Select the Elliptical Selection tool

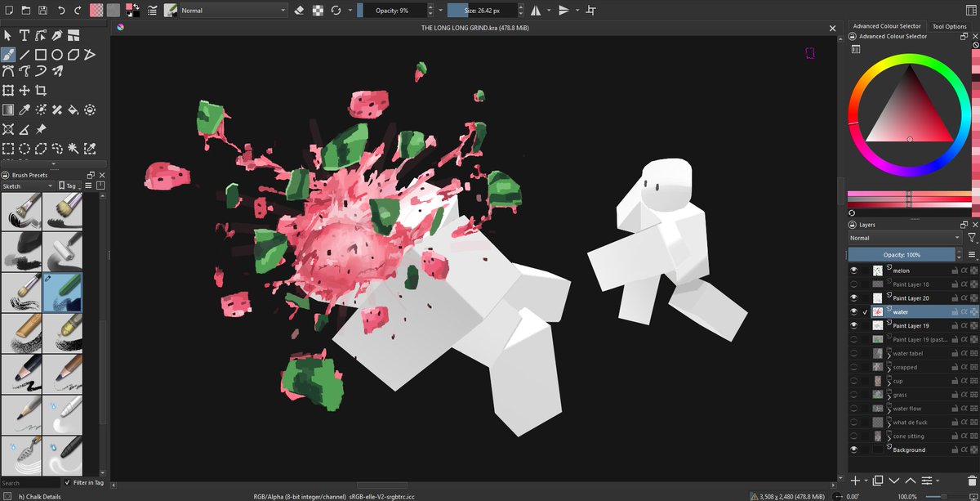coord(24,148)
